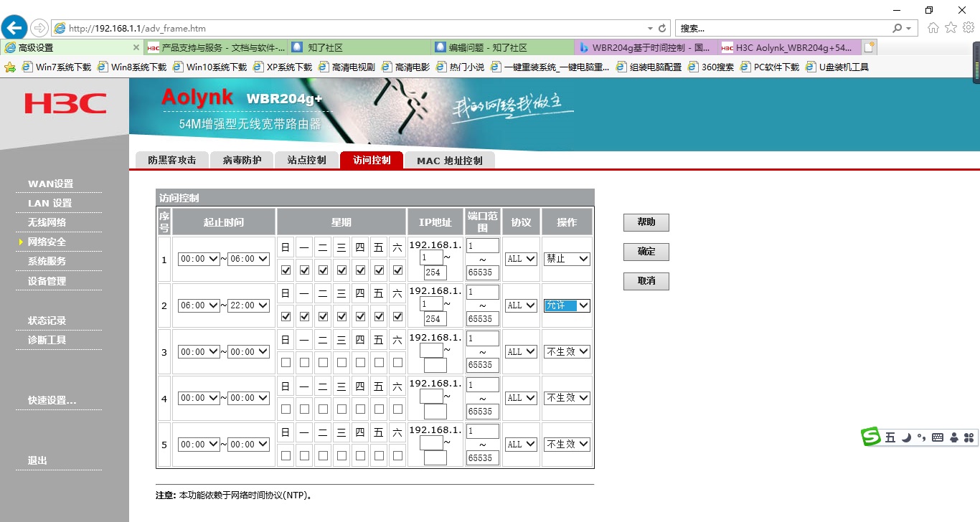The image size is (980, 522).
Task: Click rule 3 starting IP address field
Action: point(431,350)
